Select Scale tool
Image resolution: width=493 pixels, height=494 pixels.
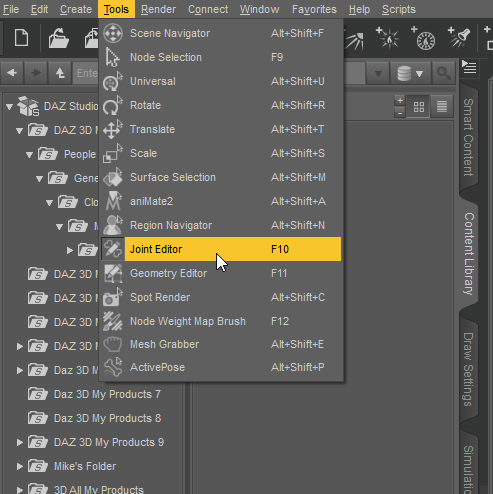(x=221, y=153)
